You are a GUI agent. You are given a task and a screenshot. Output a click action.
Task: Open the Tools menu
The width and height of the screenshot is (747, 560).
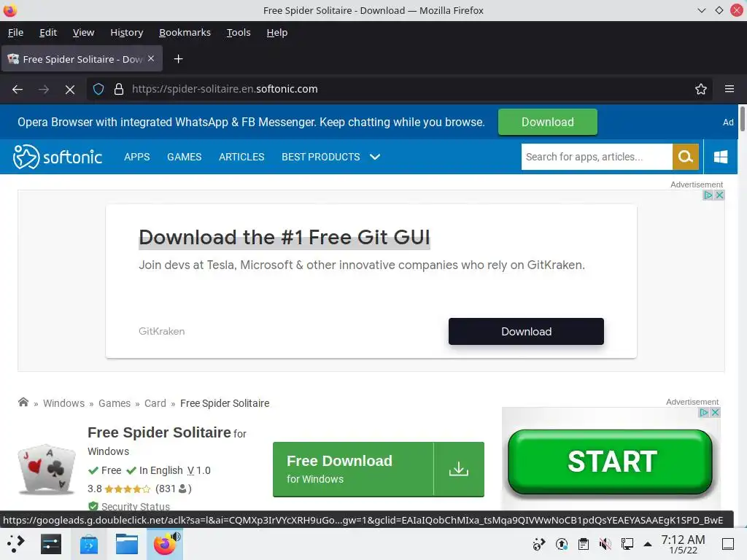[x=239, y=32]
